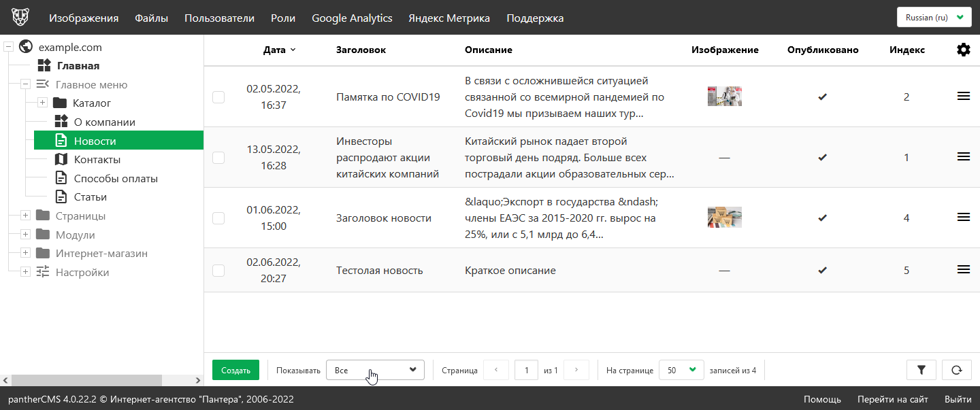This screenshot has height=410, width=980.
Task: Refresh the news list
Action: 956,370
